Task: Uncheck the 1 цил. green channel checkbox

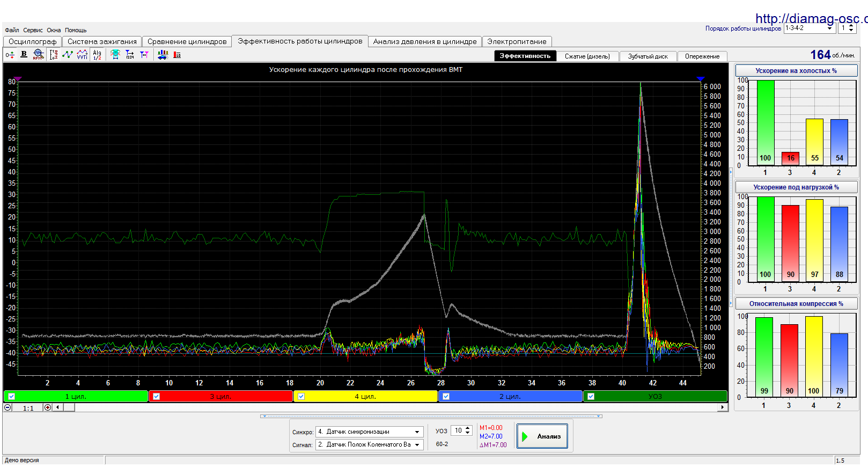Action: (x=11, y=397)
